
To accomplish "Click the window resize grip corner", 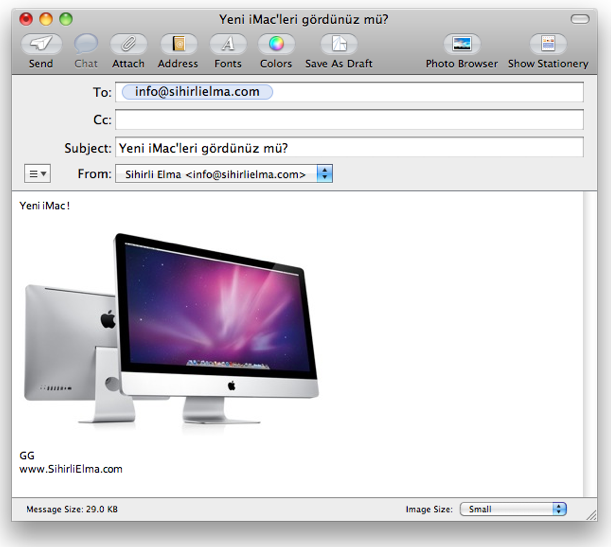I will (588, 510).
